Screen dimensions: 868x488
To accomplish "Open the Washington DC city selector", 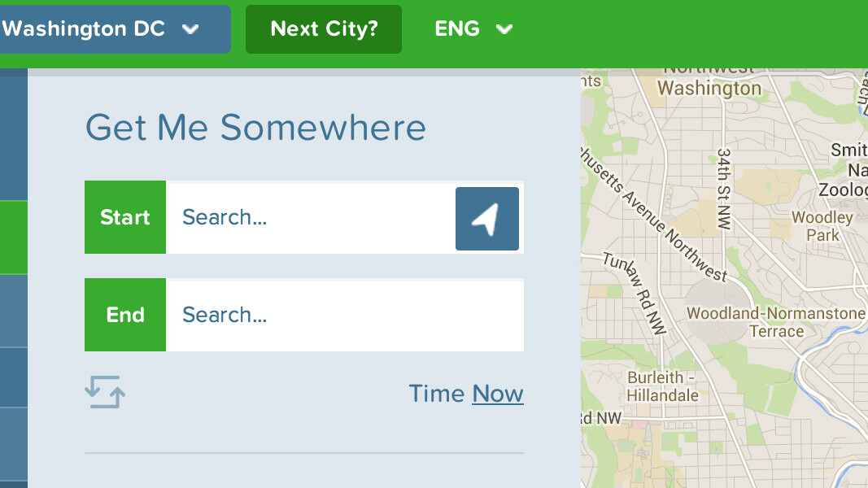I will tap(101, 29).
